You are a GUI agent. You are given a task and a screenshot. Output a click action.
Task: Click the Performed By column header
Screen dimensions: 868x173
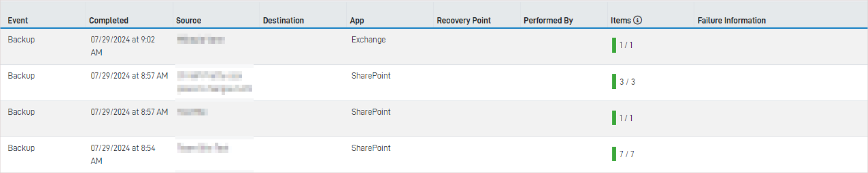[x=548, y=20]
